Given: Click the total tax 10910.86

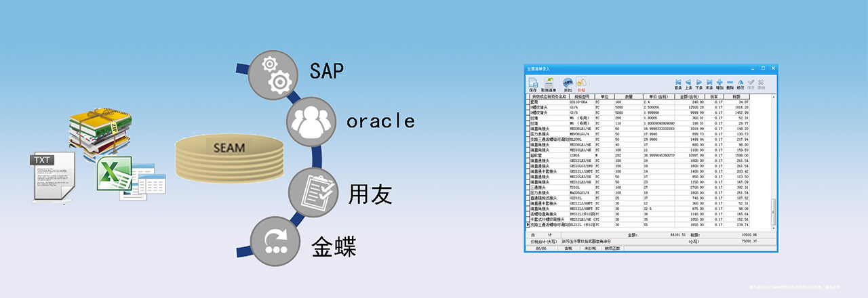Looking at the screenshot, I should click(x=749, y=234).
